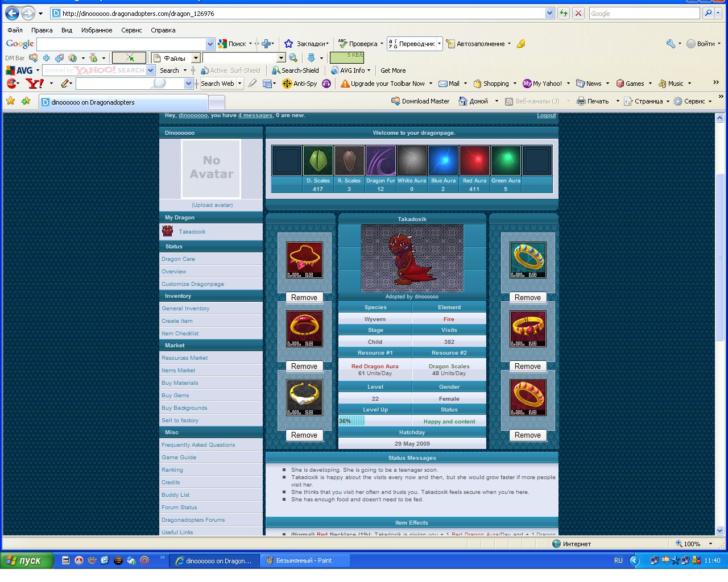Open the Frequently Asked Questions link
Screen dimensions: 728x582
[198, 445]
